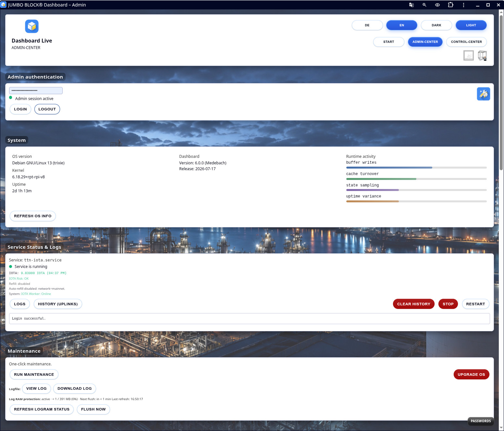The image size is (504, 431).
Task: Select the LIGHT theme toggle
Action: click(471, 25)
